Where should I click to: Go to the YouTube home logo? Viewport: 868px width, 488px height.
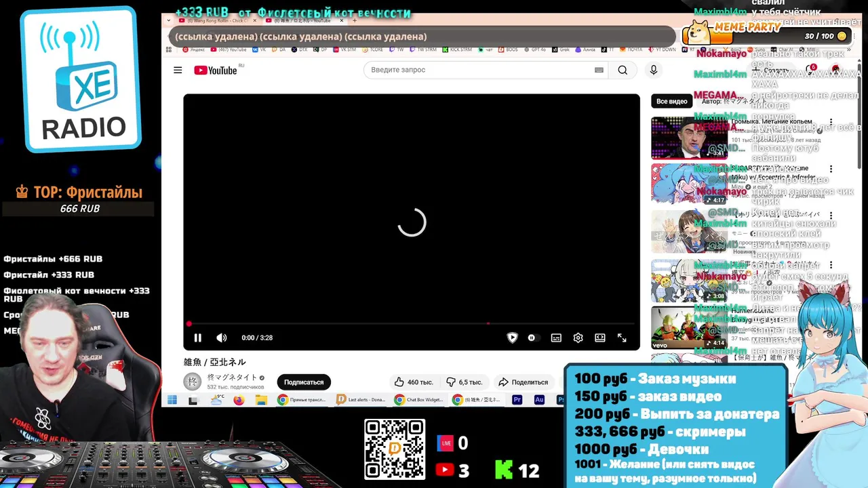coord(216,70)
